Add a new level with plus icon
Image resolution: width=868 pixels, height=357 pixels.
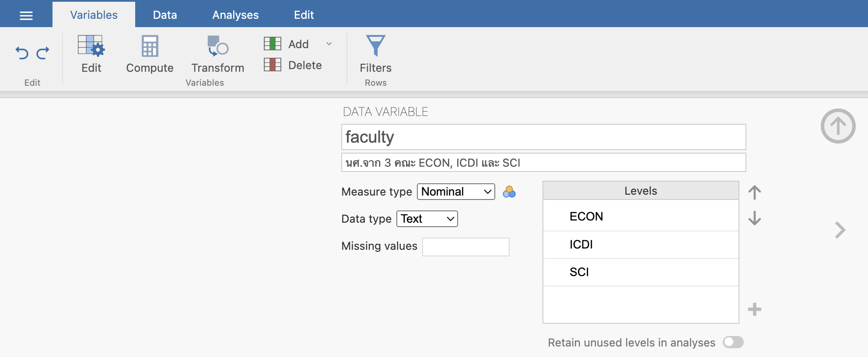pos(754,309)
